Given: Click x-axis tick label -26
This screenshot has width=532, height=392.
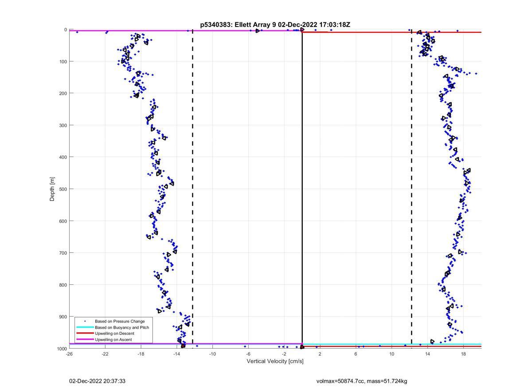Looking at the screenshot, I should tap(69, 354).
